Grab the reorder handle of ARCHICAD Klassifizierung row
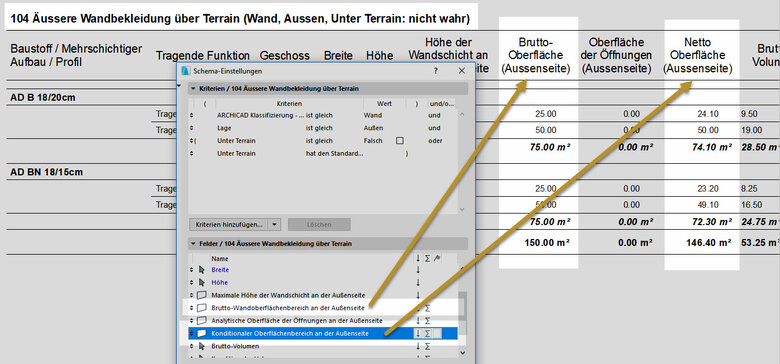The height and width of the screenshot is (364, 780). [192, 115]
